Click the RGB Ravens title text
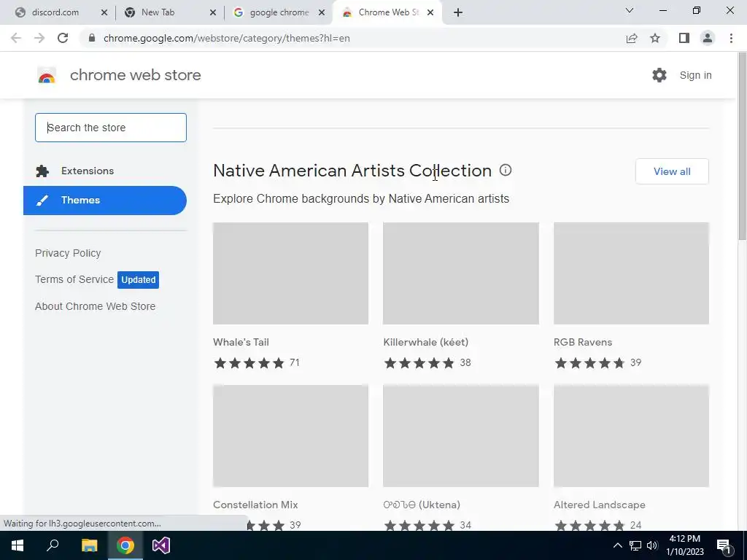Viewport: 747px width, 560px height. click(583, 342)
